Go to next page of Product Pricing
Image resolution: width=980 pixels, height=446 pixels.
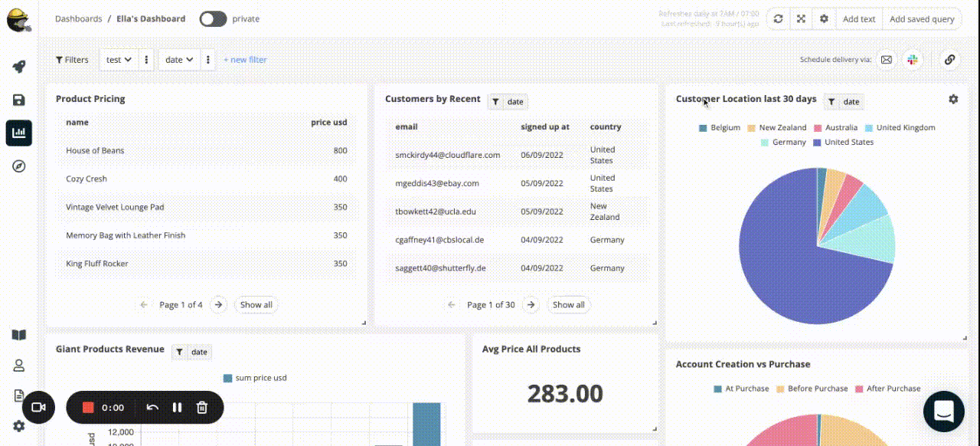[x=219, y=305]
